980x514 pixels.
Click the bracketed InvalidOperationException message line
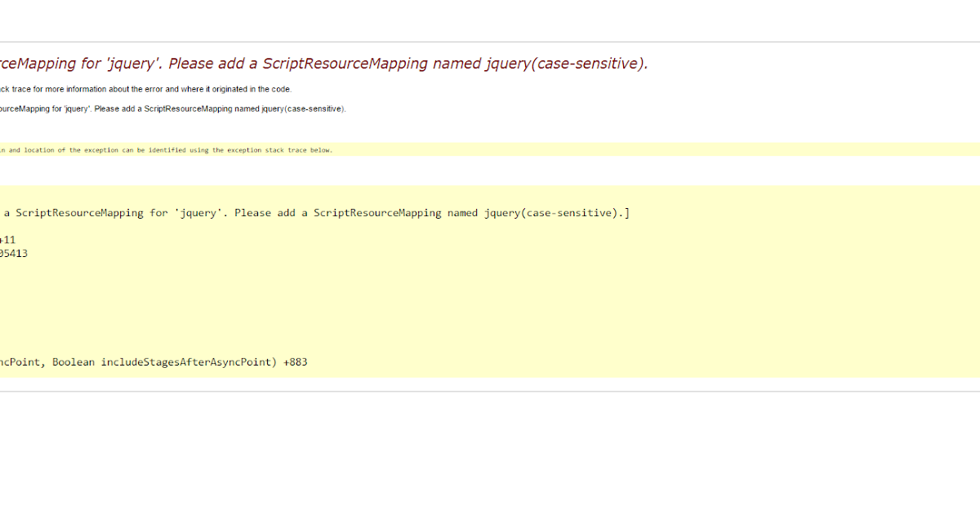314,212
